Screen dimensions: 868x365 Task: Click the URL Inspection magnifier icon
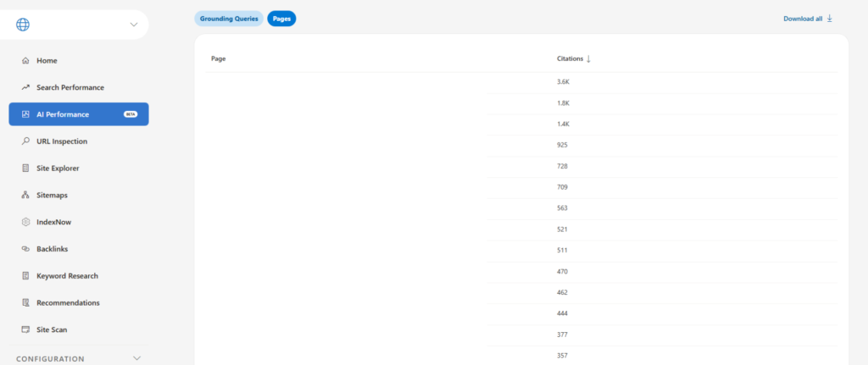[x=25, y=141]
